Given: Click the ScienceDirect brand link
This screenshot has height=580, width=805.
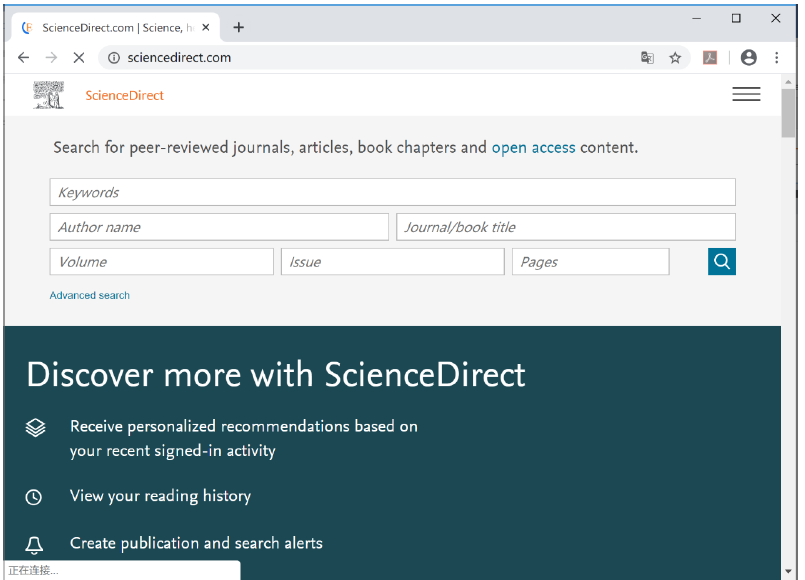Looking at the screenshot, I should pyautogui.click(x=124, y=95).
